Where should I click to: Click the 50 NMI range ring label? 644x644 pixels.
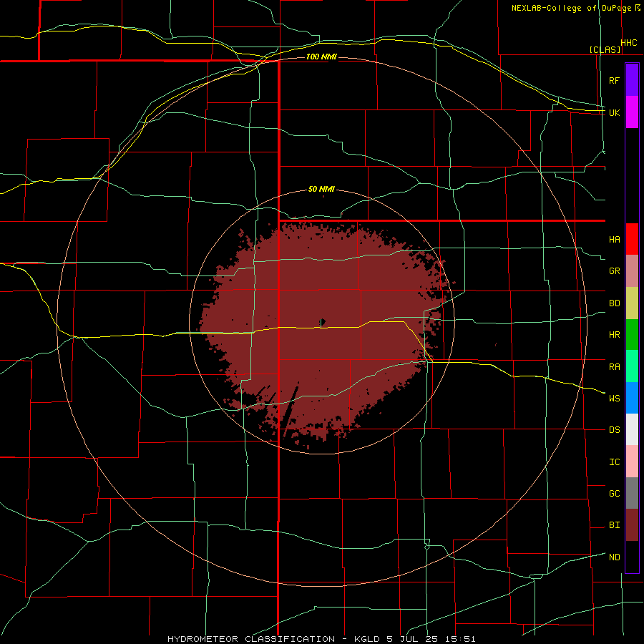[321, 190]
